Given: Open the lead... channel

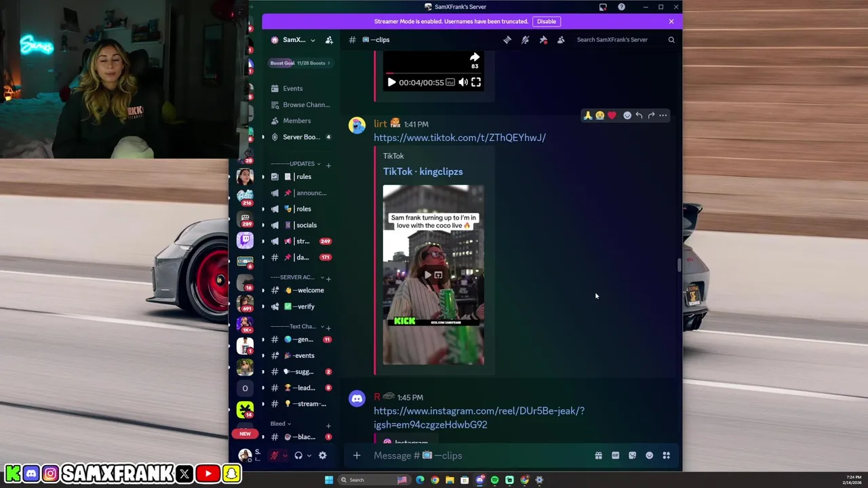Looking at the screenshot, I should pyautogui.click(x=302, y=388).
